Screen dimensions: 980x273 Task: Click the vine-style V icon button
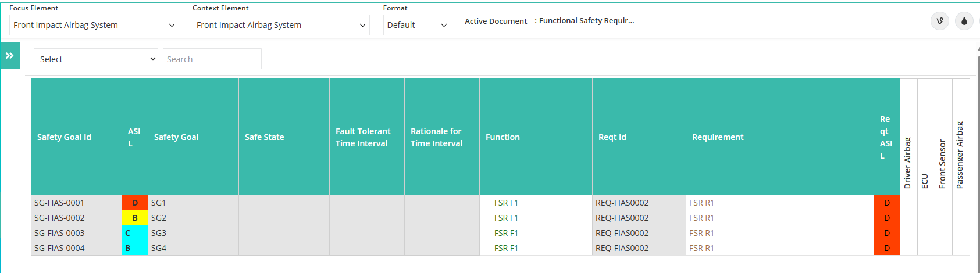pyautogui.click(x=940, y=21)
